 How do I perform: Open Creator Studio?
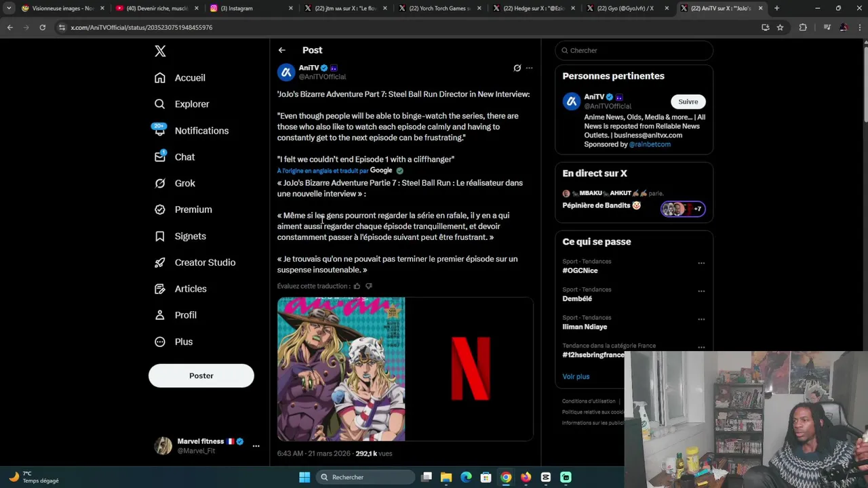coord(195,263)
